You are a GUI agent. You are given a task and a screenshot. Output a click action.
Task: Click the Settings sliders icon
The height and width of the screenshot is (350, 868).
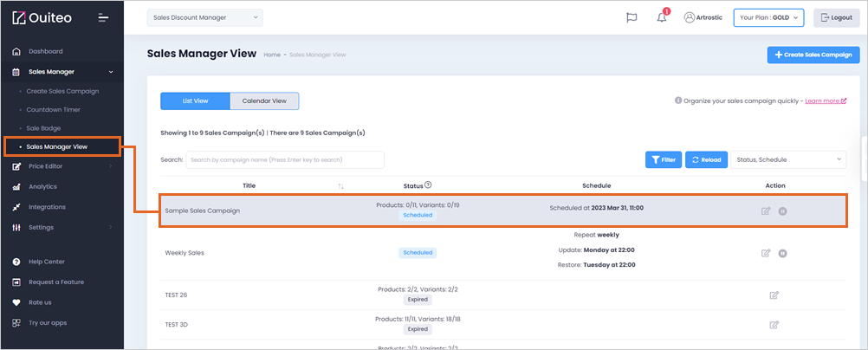coord(16,228)
